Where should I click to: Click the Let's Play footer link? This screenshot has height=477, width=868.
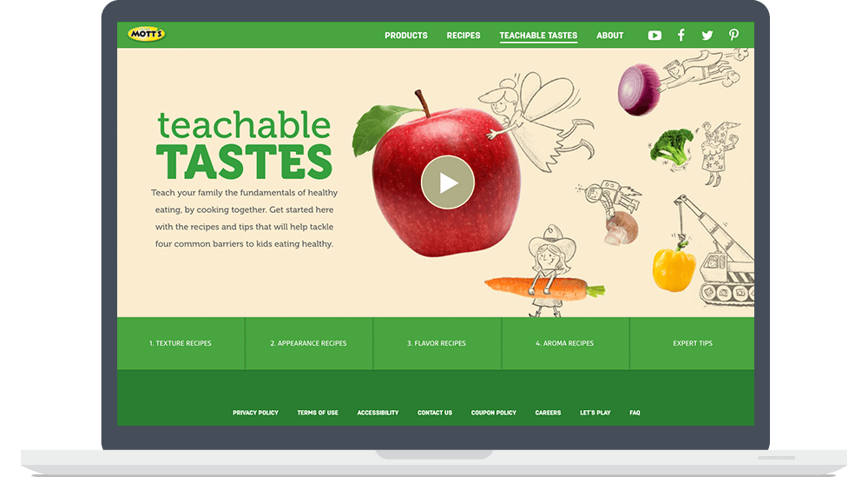[x=595, y=413]
